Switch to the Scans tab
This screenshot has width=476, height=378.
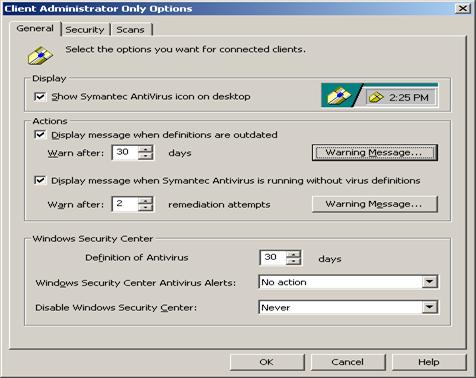click(x=130, y=30)
